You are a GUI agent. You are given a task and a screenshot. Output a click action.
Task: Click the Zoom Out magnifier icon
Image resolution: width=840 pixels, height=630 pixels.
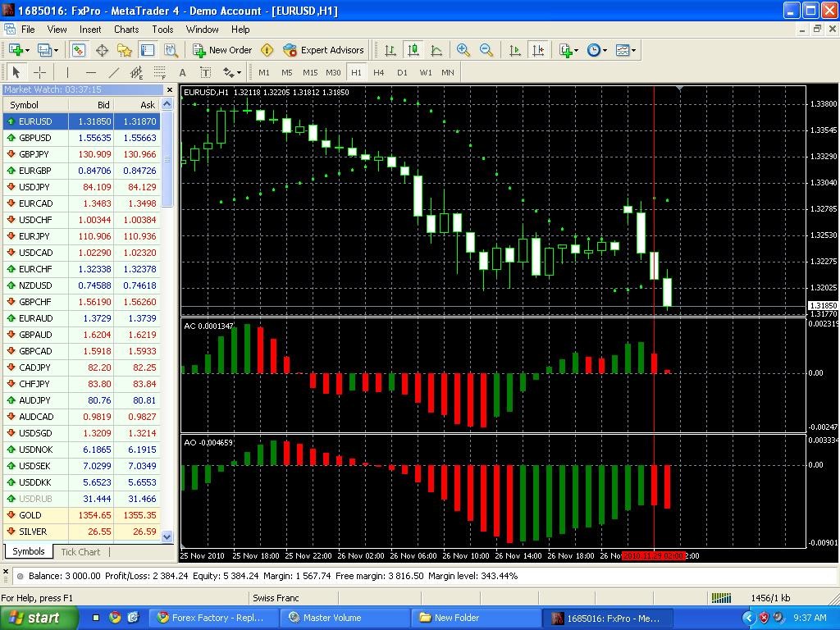486,50
